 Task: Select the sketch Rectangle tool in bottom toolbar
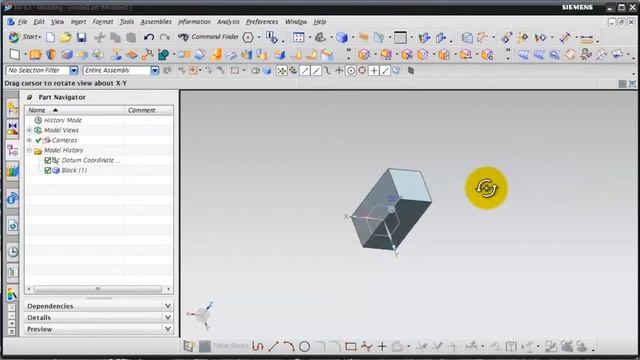point(351,347)
